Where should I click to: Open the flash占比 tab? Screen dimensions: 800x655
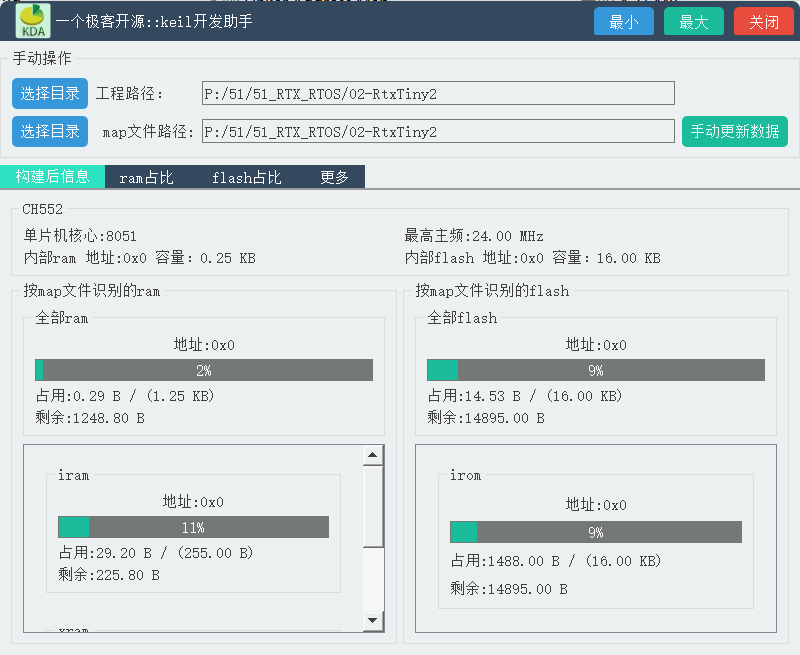246,177
